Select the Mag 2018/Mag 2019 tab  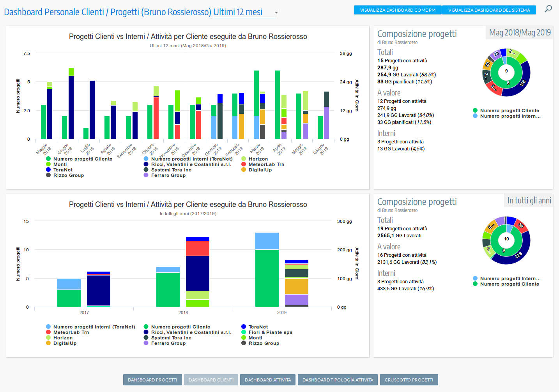click(519, 32)
